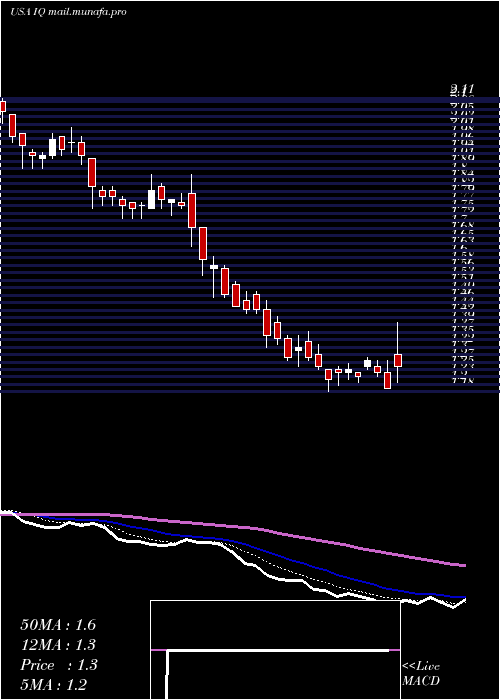The width and height of the screenshot is (500, 700).
Task: Click the Price : 1.3 readout
Action: (58, 665)
